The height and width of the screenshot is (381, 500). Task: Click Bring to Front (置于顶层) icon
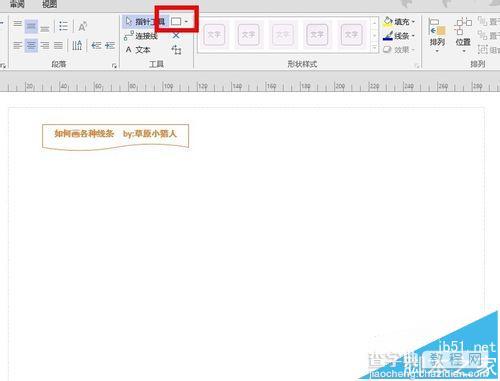[482, 21]
